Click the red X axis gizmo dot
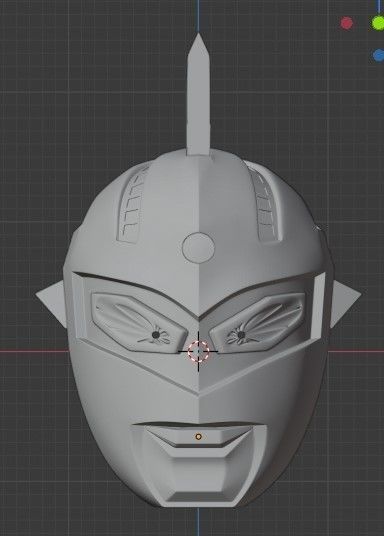This screenshot has height=536, width=384. coord(347,23)
